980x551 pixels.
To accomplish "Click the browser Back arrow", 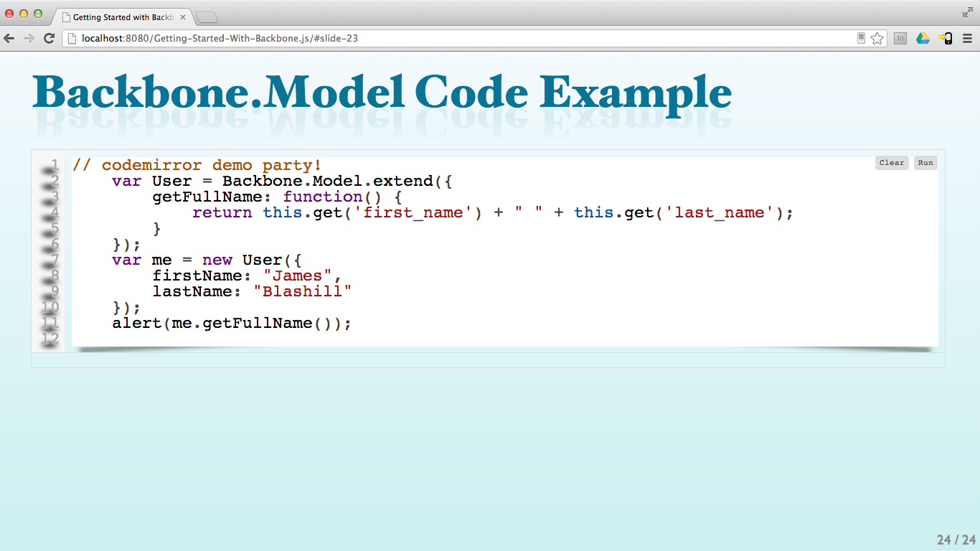I will (x=9, y=39).
